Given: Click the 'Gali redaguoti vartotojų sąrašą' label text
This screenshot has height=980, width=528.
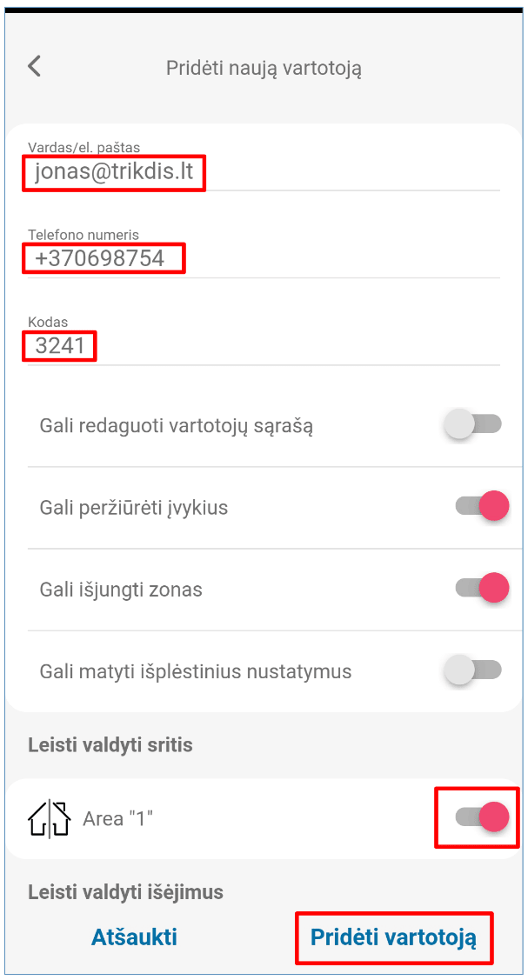Looking at the screenshot, I should point(177,426).
